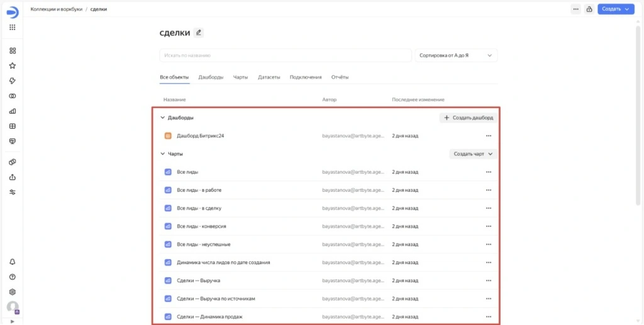644x325 pixels.
Task: Switch to the Подключения tab
Action: [x=306, y=77]
